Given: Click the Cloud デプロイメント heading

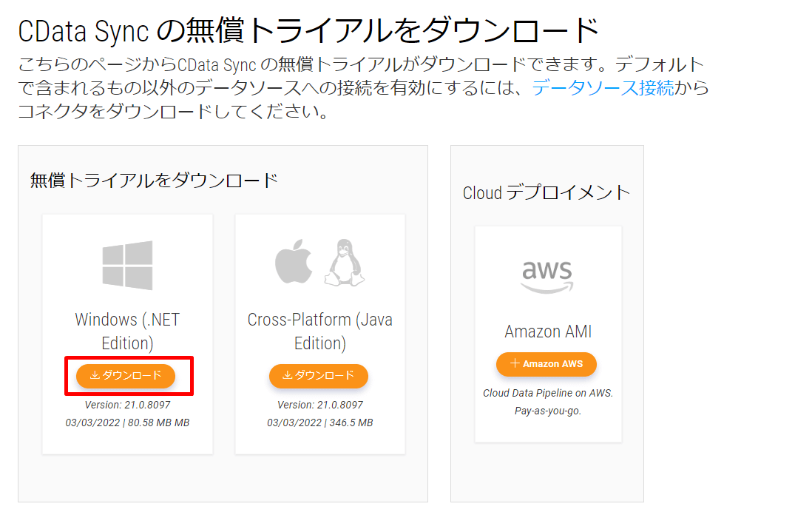Looking at the screenshot, I should coord(547,192).
